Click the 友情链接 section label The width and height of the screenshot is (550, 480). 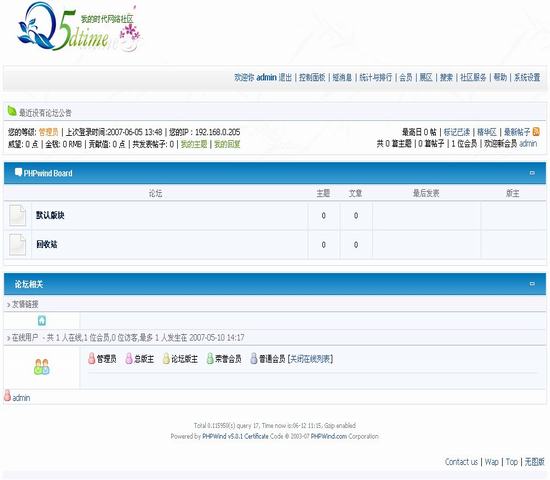pos(25,304)
